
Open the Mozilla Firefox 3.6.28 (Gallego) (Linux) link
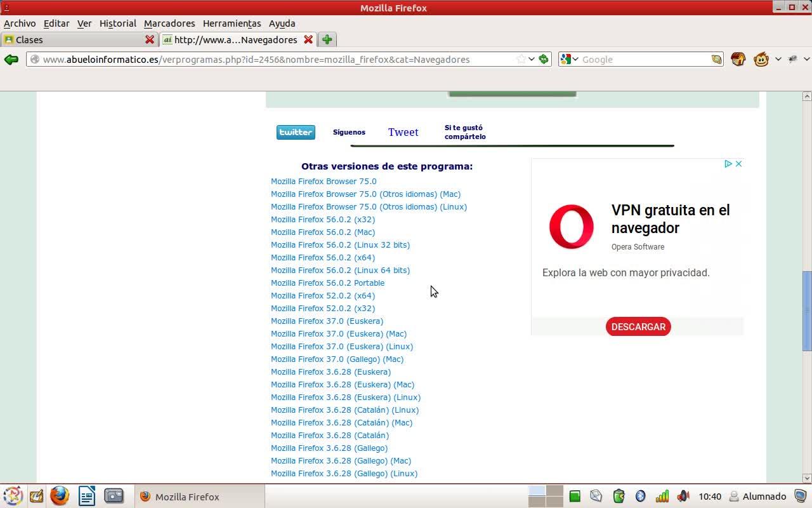pos(344,473)
